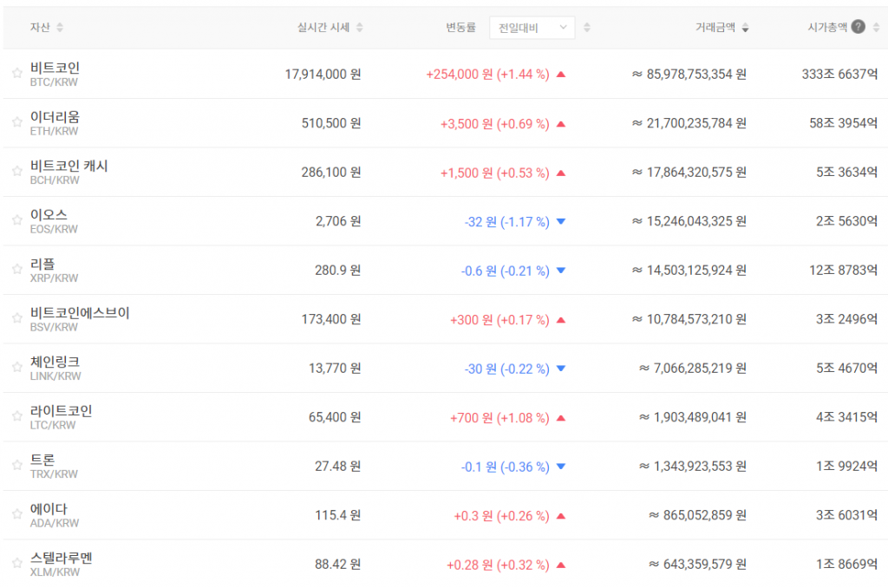The height and width of the screenshot is (588, 888).
Task: Click volume ≈ 14,503,125,924 원
Action: (x=689, y=271)
